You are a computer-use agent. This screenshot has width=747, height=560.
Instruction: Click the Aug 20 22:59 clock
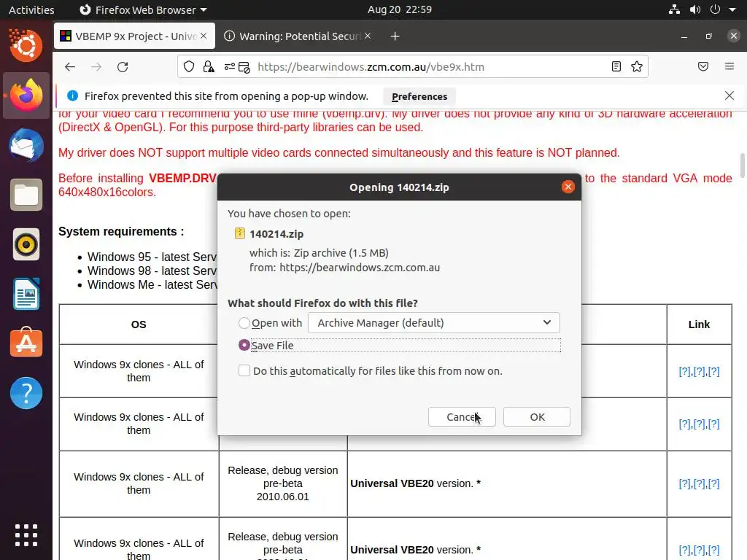coord(399,9)
